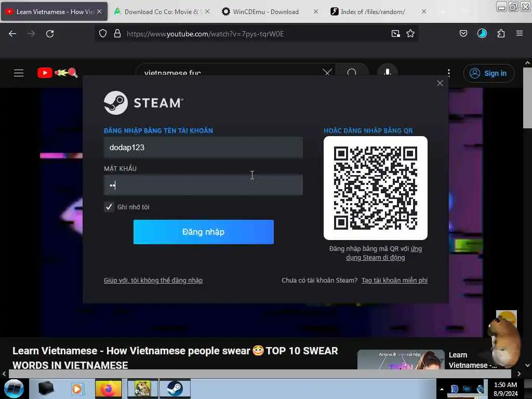Toggle the 'Ghi nhớ tôi' checkbox
This screenshot has width=532, height=399.
109,207
